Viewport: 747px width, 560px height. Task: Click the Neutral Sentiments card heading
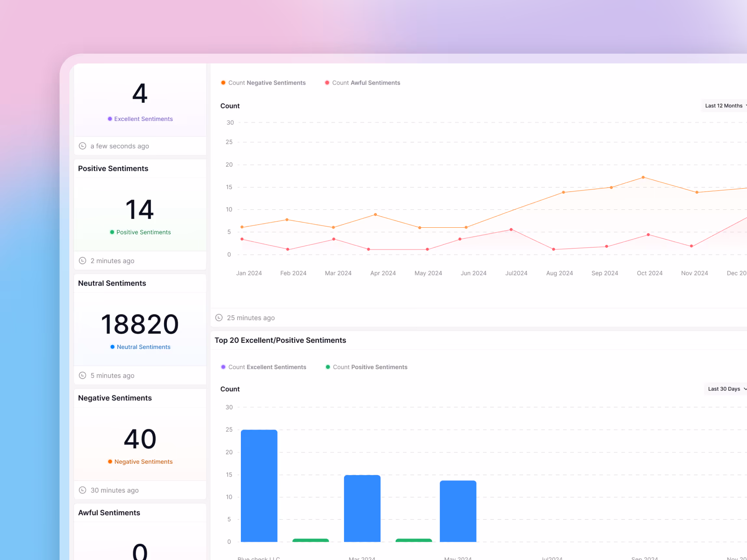112,283
